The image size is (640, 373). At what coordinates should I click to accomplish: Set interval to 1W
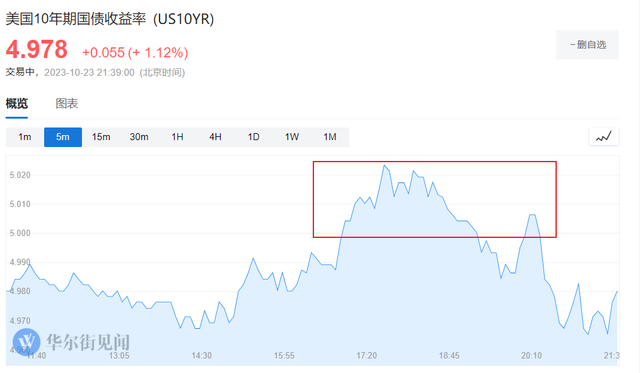click(292, 137)
